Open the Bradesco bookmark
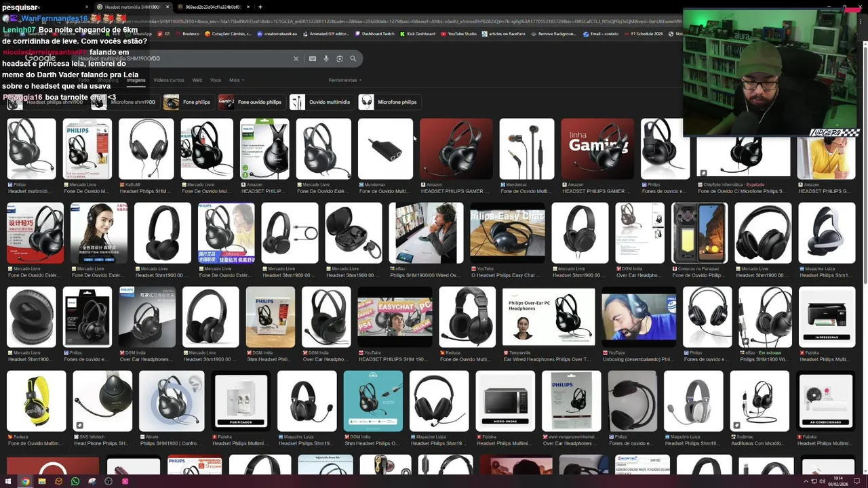The image size is (868, 488). [x=188, y=34]
